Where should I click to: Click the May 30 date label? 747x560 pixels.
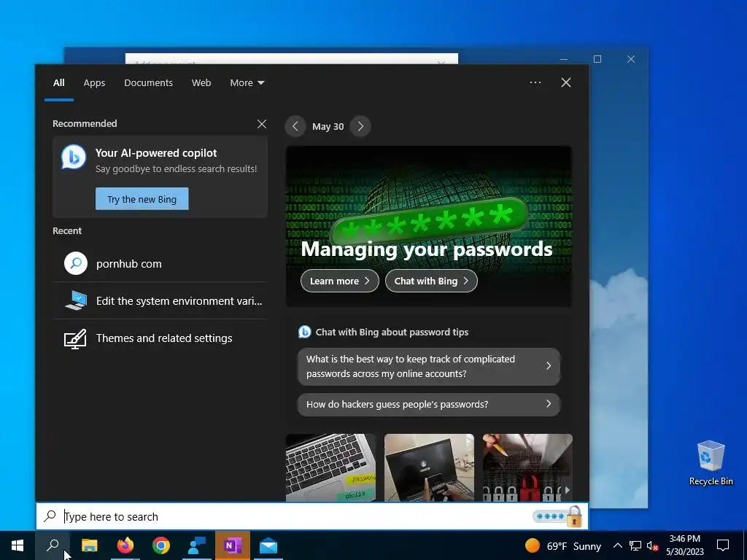(x=328, y=127)
